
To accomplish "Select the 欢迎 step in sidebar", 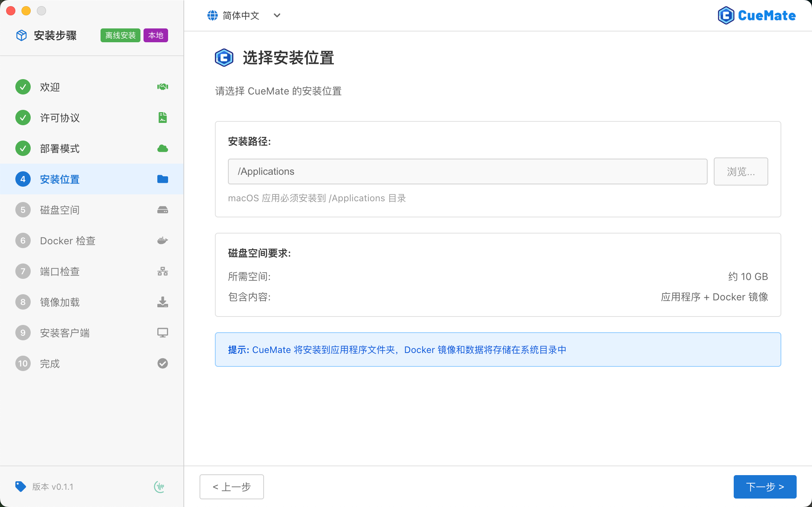I will pos(50,87).
